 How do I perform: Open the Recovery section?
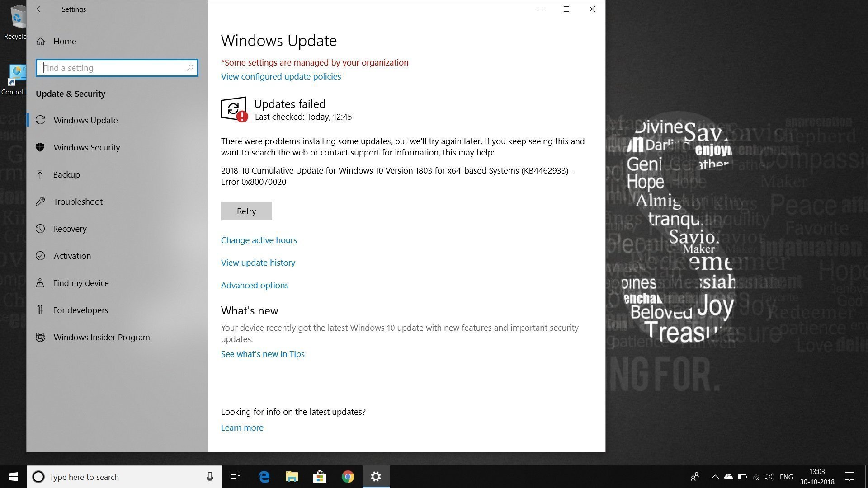tap(117, 229)
